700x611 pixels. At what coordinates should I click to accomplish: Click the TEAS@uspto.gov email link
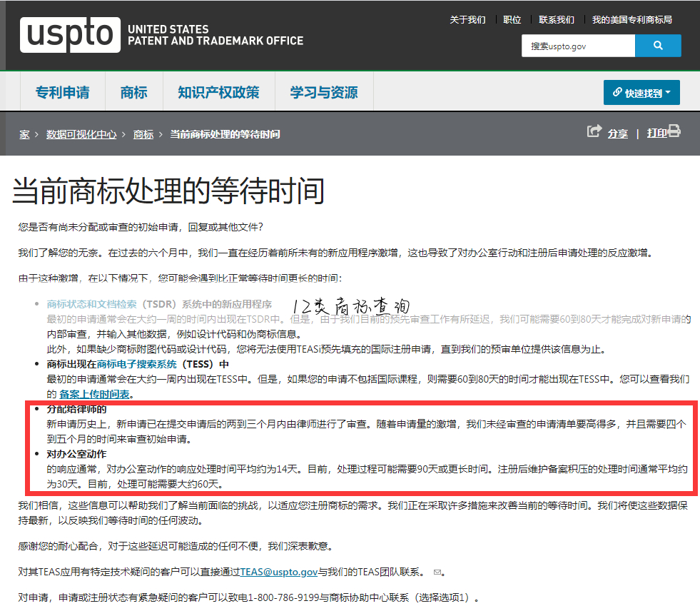(279, 572)
